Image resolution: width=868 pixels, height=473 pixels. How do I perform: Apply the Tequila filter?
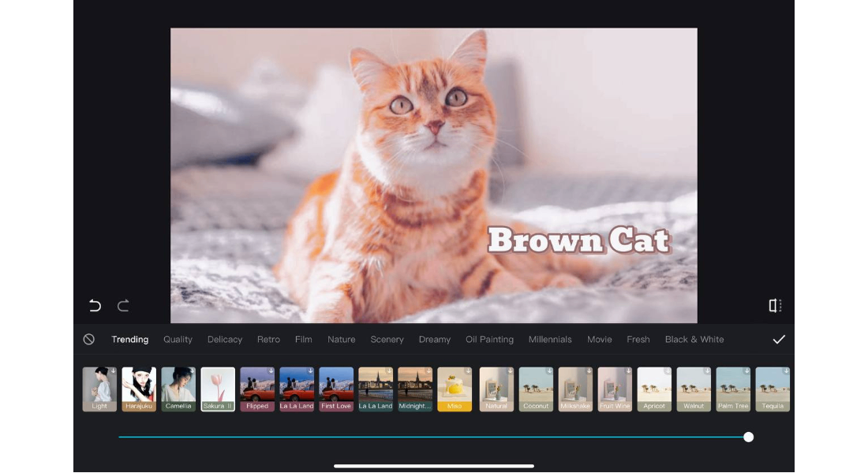tap(773, 389)
